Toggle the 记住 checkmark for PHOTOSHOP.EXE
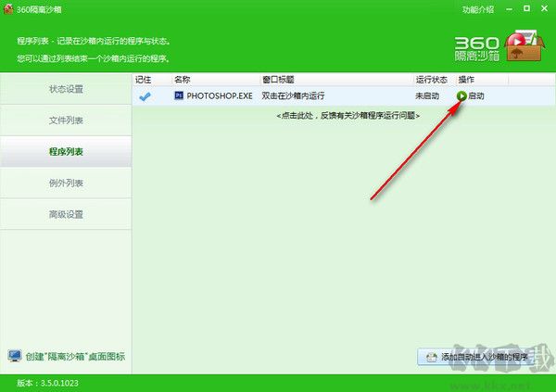 coord(145,96)
